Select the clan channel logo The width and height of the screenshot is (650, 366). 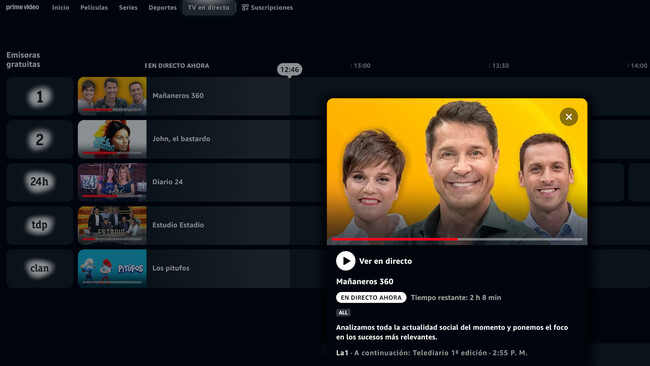[40, 268]
